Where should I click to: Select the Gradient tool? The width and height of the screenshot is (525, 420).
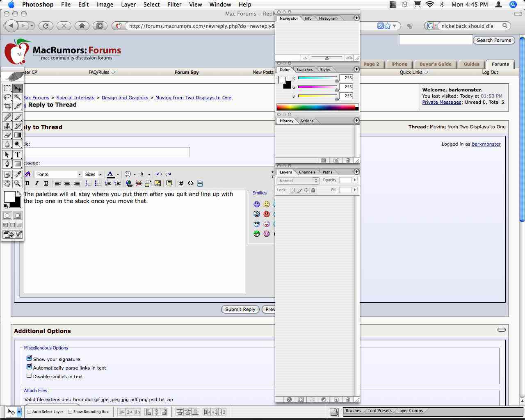click(18, 135)
